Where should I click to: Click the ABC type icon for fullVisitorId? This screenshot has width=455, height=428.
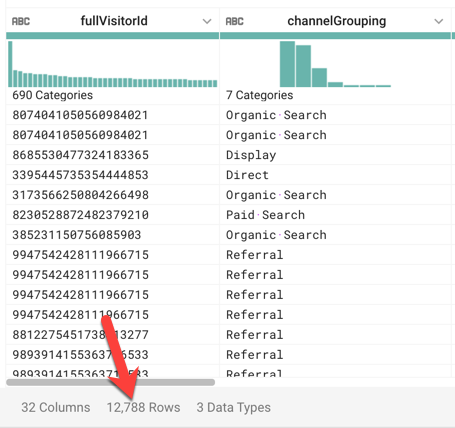tap(21, 21)
